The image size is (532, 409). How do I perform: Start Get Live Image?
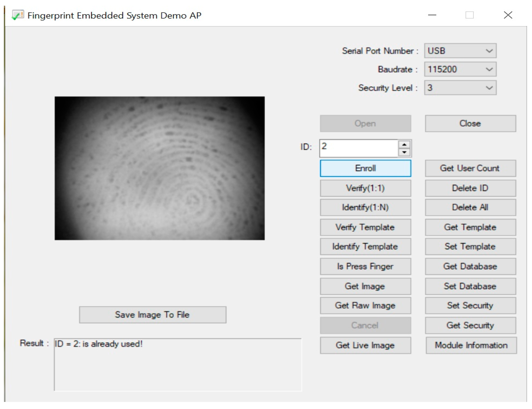pos(365,345)
